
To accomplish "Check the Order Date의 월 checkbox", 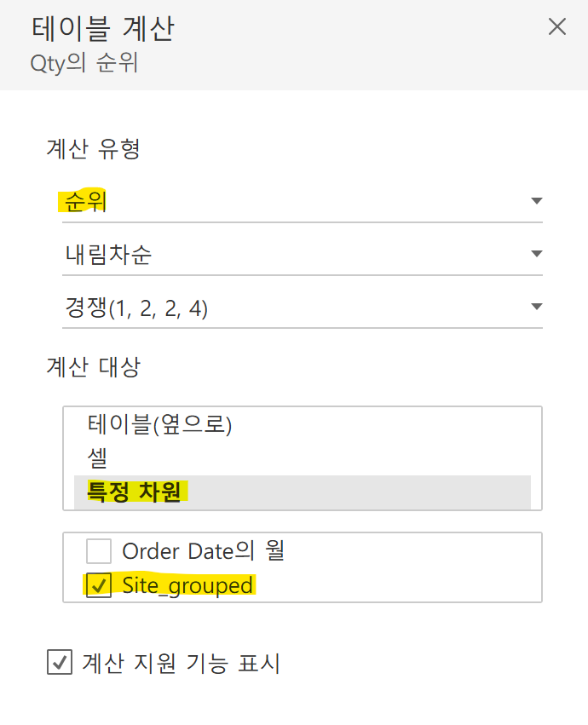I will (x=99, y=551).
